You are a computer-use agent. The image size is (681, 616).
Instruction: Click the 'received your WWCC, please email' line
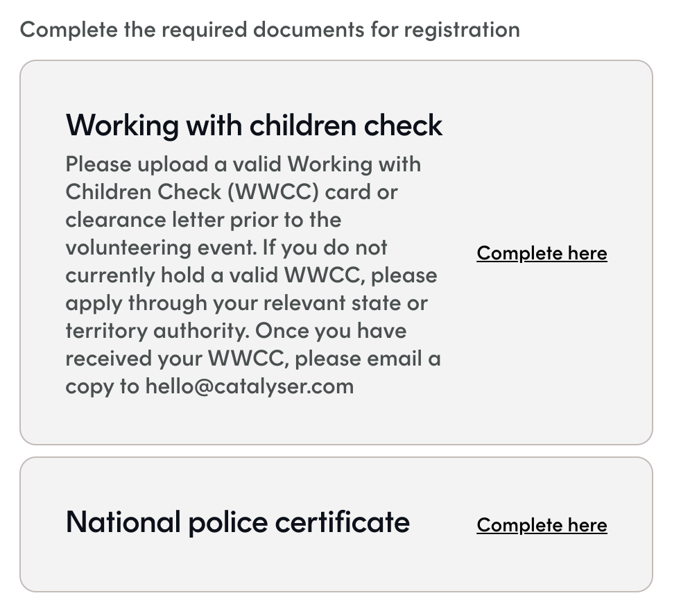pyautogui.click(x=253, y=359)
